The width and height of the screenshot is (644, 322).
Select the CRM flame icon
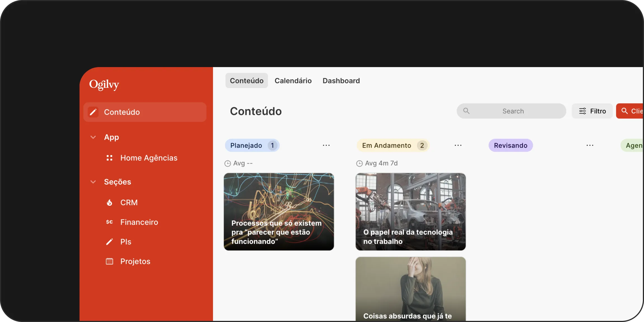click(110, 202)
